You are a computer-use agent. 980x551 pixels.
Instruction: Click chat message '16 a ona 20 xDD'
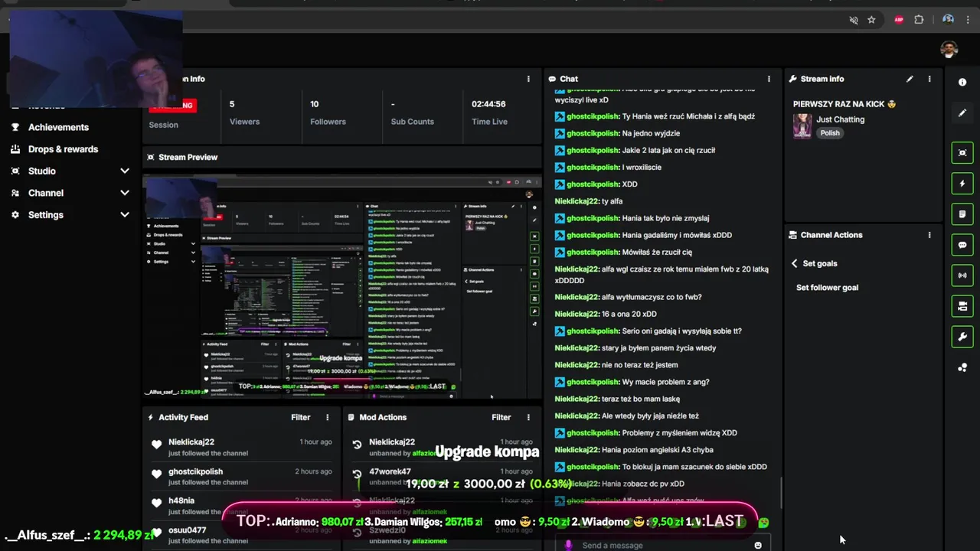tap(629, 314)
